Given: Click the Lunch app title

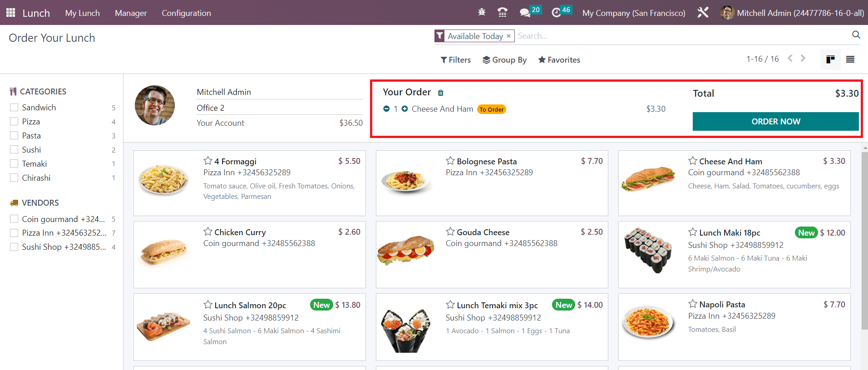Looking at the screenshot, I should (36, 13).
